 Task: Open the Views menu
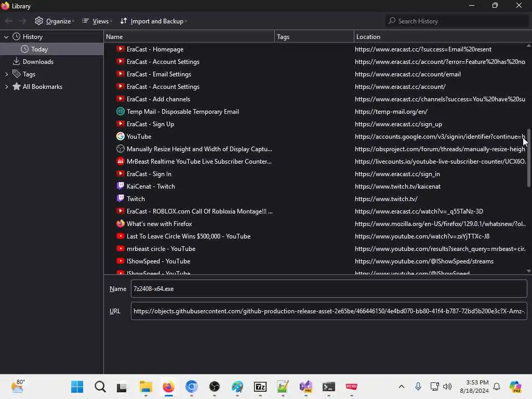pos(97,21)
